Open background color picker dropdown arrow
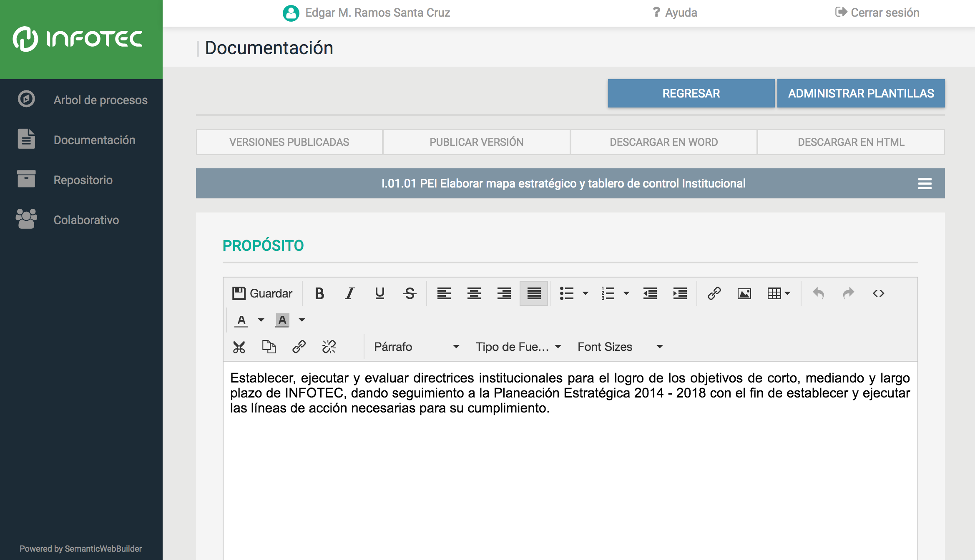This screenshot has height=560, width=975. click(x=302, y=320)
